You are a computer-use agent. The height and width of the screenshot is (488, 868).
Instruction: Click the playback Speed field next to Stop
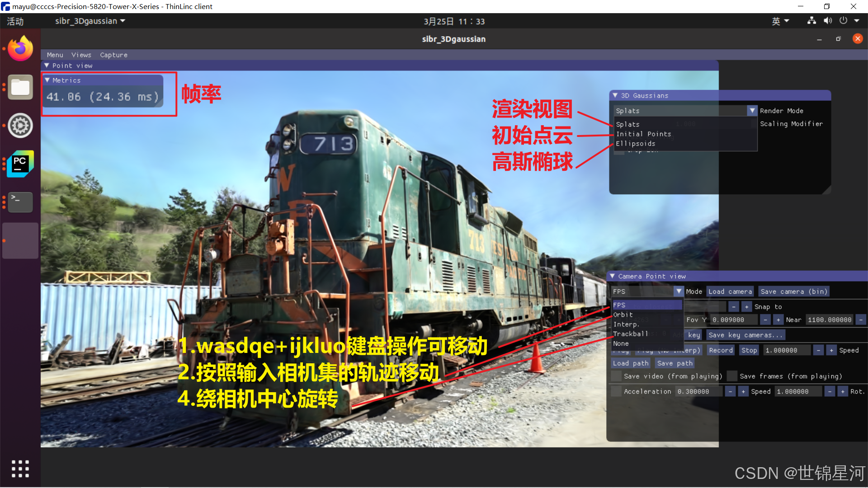[x=787, y=350]
